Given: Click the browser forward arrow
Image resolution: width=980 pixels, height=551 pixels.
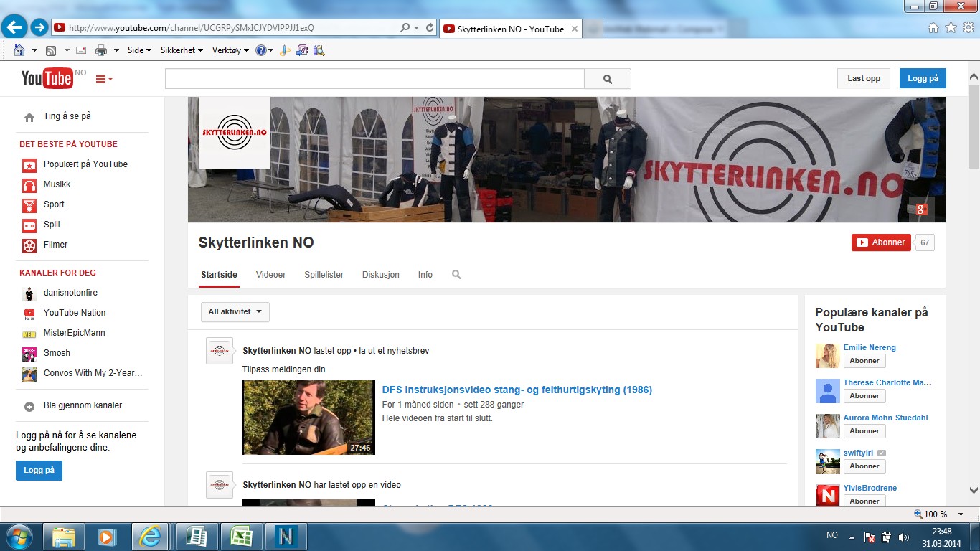Looking at the screenshot, I should tap(39, 28).
